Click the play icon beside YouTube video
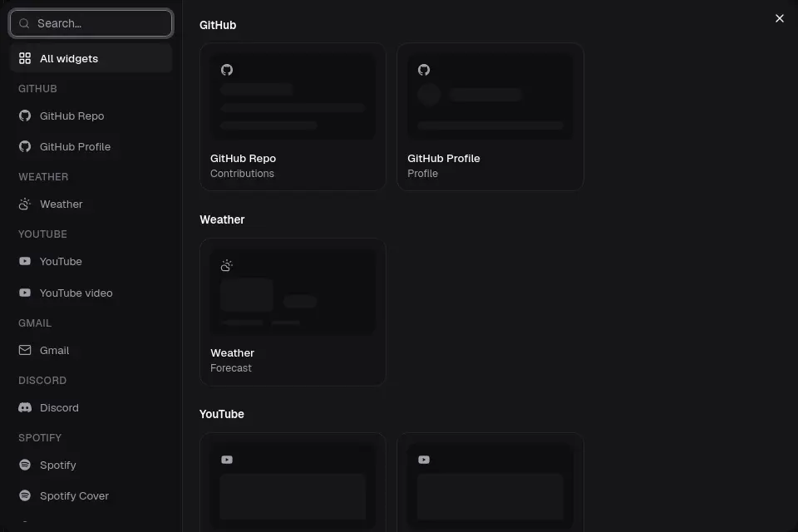Viewport: 798px width, 532px height. tap(25, 293)
